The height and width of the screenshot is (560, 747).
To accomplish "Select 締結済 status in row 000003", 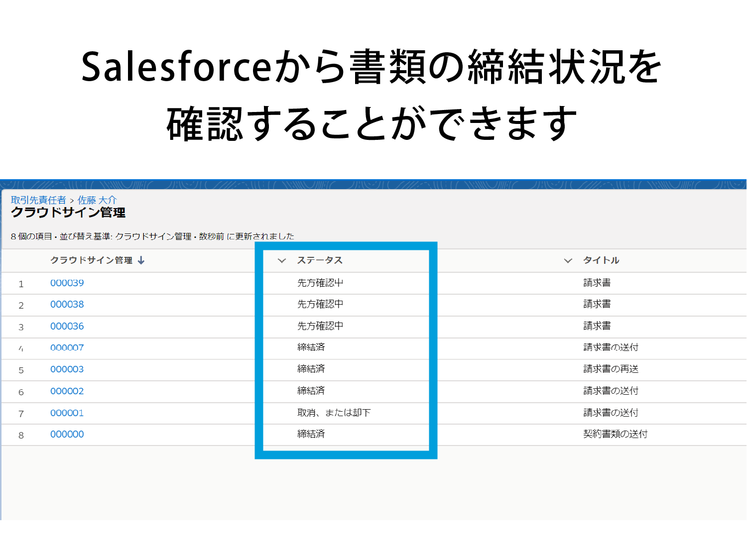I will (311, 369).
